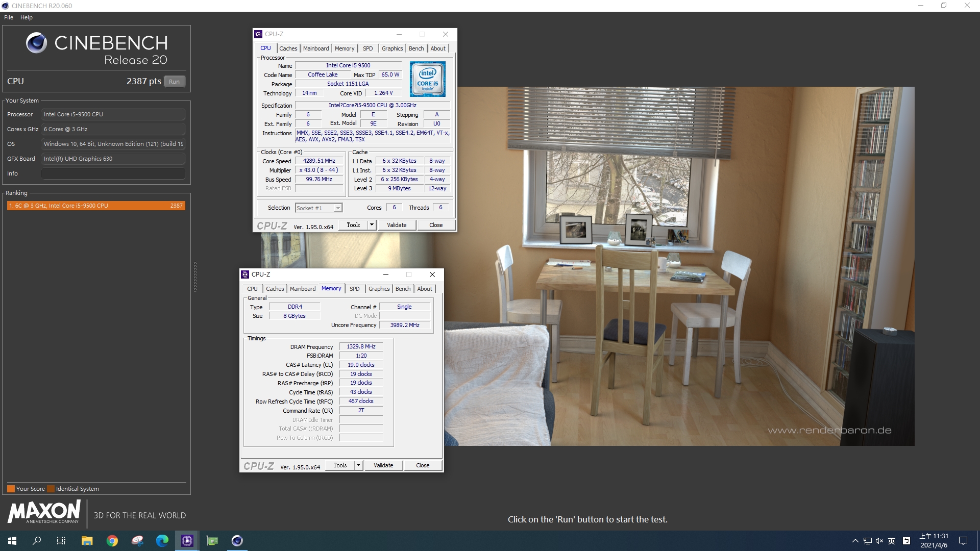Open Google Chrome taskbar icon
This screenshot has height=551, width=980.
(112, 541)
